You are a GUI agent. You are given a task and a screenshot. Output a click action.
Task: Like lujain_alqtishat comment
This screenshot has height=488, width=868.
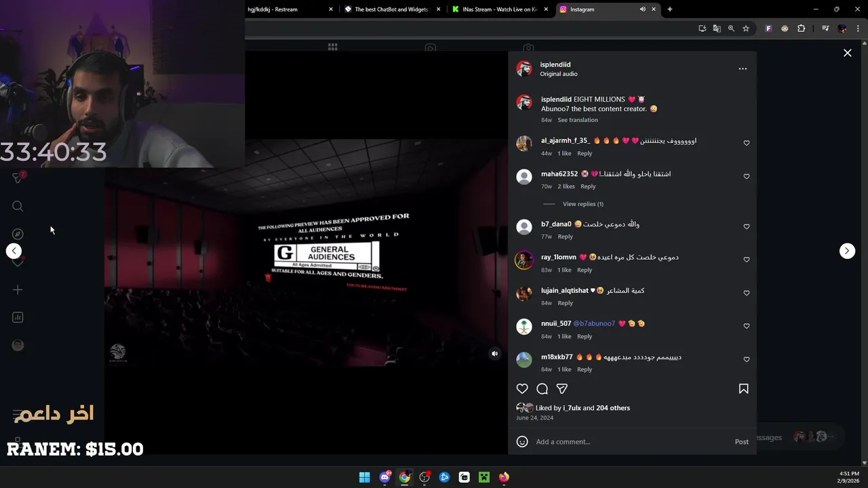747,293
